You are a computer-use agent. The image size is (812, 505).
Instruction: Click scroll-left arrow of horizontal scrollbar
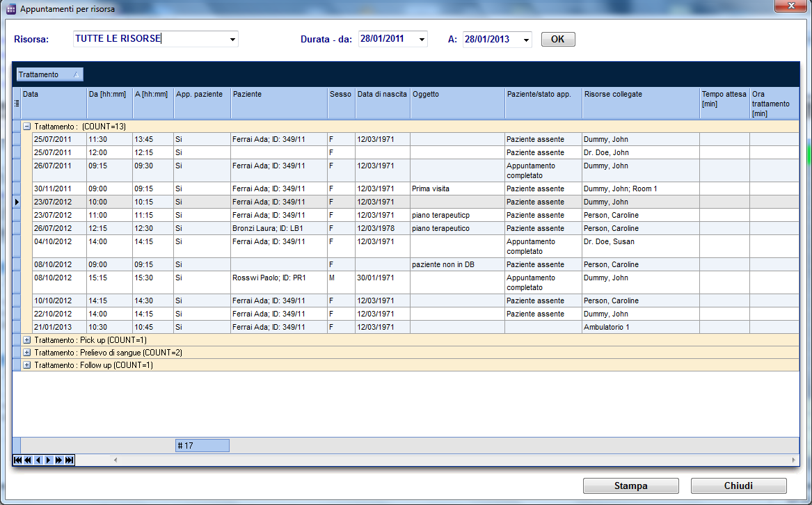point(116,460)
